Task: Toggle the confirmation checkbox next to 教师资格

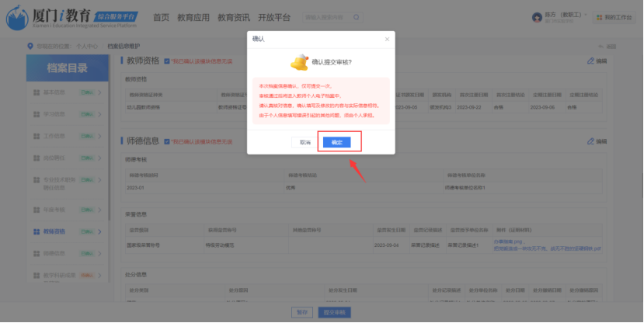Action: point(167,61)
